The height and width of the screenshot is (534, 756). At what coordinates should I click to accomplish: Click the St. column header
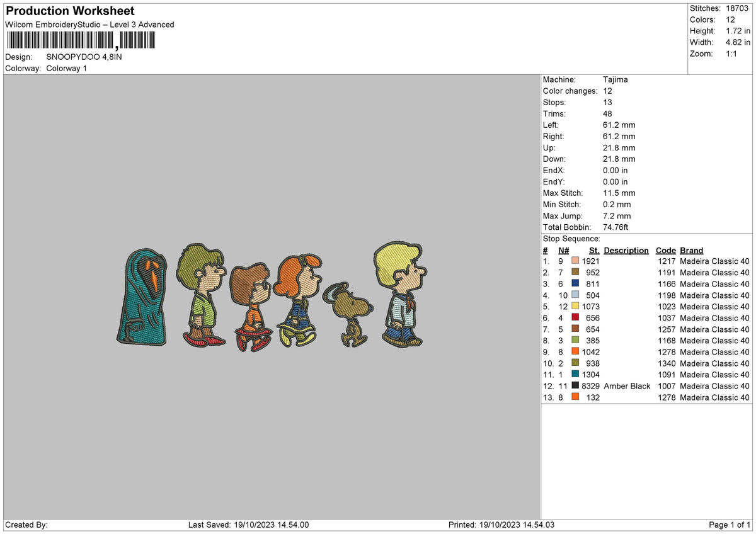594,250
